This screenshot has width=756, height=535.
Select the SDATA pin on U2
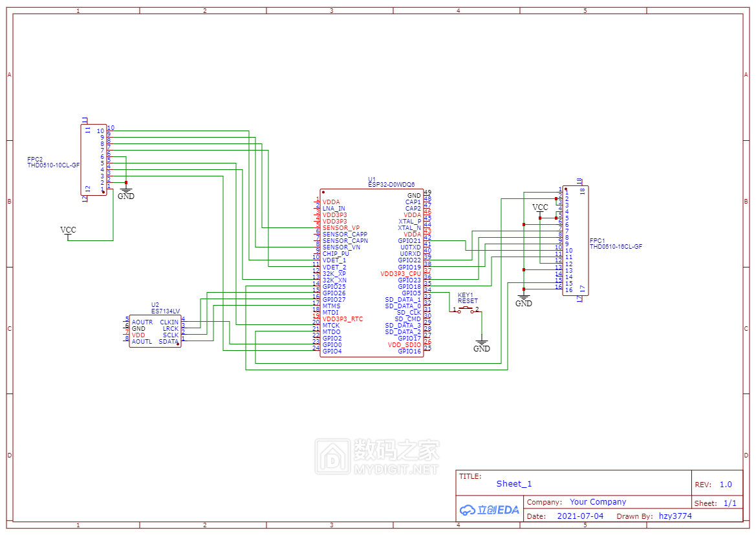coord(169,341)
